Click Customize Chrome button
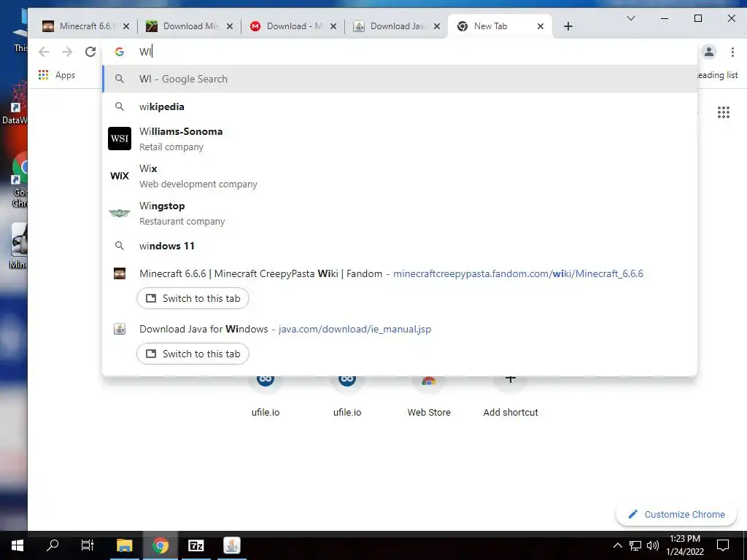 676,514
